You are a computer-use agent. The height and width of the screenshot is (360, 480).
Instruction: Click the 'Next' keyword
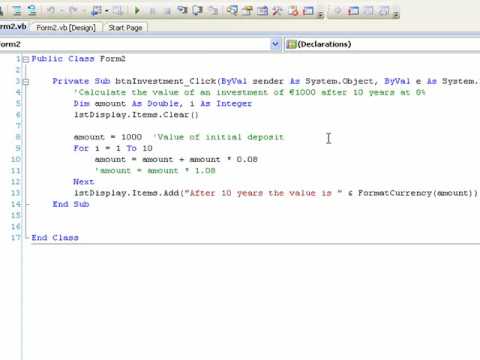pyautogui.click(x=84, y=182)
